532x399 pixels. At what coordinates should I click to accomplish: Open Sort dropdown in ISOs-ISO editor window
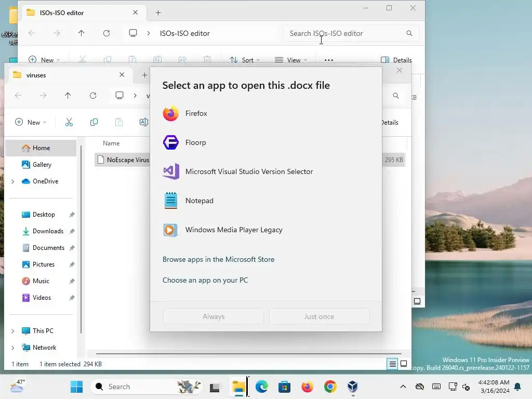click(x=245, y=60)
